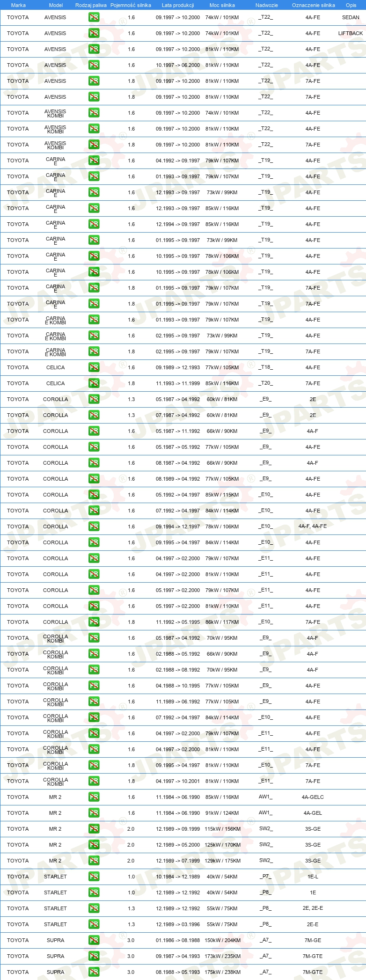This screenshot has width=366, height=980.
Task: Select the '91kW / 124KM' power cell
Action: click(222, 813)
